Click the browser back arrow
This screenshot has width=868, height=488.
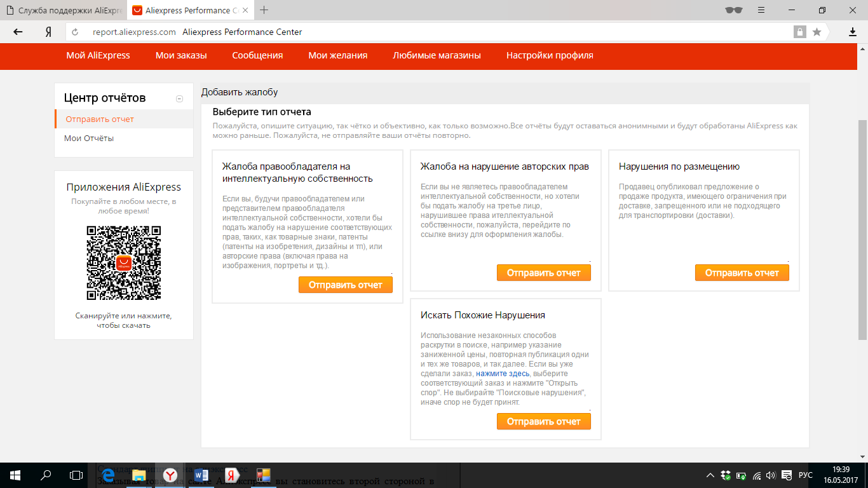click(18, 32)
